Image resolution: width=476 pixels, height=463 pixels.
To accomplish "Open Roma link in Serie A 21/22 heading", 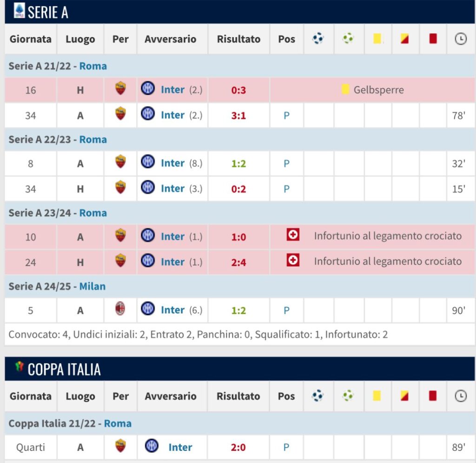I will (x=93, y=66).
